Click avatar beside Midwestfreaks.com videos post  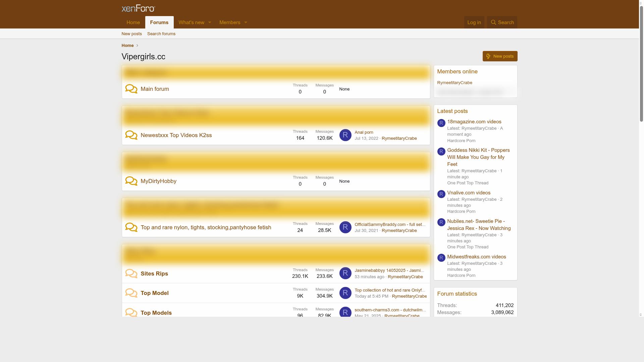point(441,258)
